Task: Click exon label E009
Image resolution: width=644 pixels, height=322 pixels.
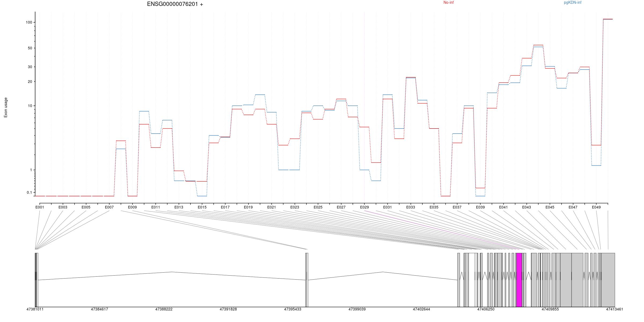Action: [132, 207]
